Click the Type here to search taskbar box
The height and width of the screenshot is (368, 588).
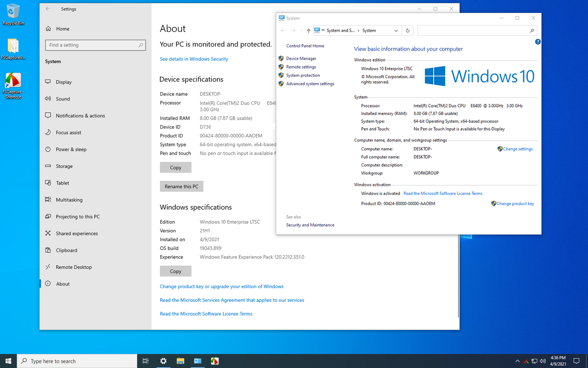point(77,361)
